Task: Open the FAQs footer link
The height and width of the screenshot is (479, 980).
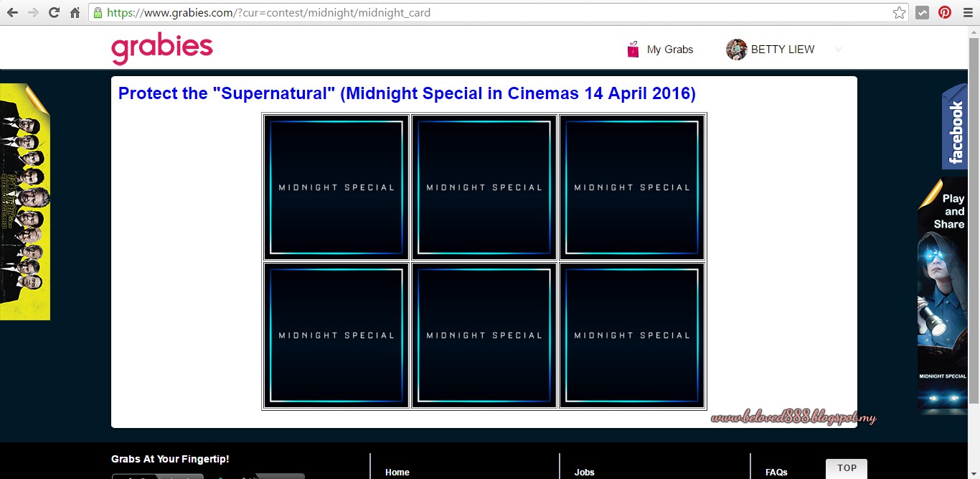Action: click(x=776, y=473)
